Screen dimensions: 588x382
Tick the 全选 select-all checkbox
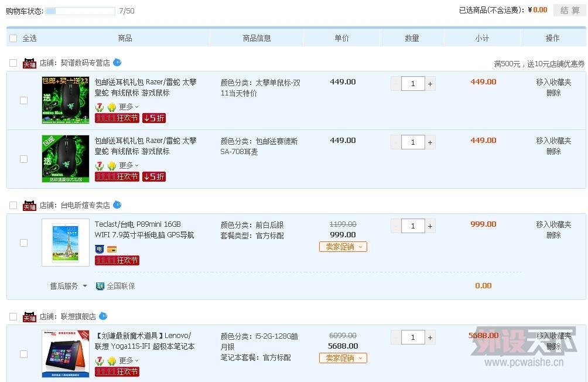tap(13, 38)
